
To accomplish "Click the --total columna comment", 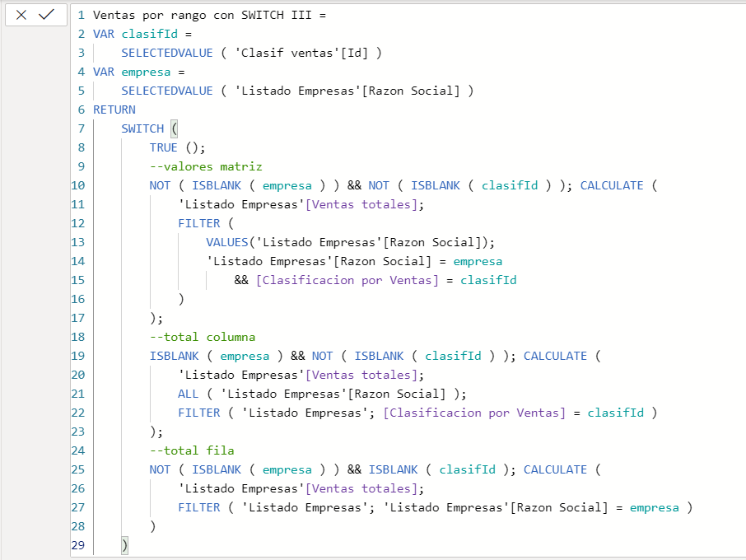I will (203, 337).
